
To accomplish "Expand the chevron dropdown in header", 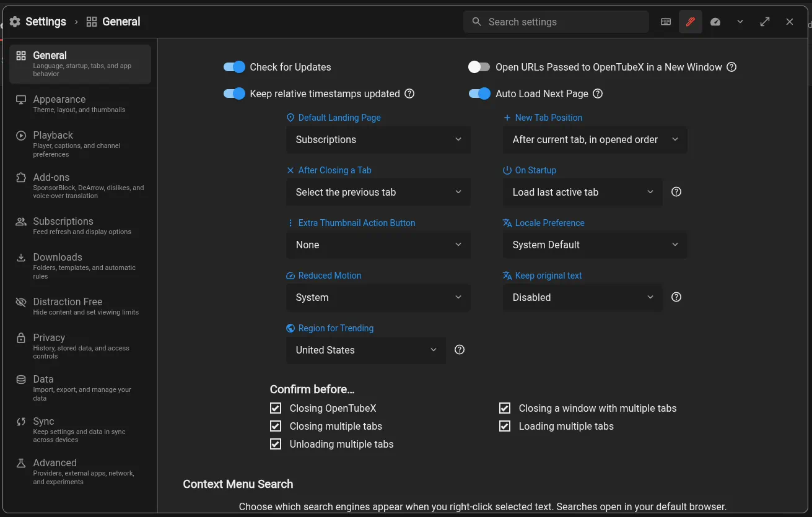I will click(740, 22).
